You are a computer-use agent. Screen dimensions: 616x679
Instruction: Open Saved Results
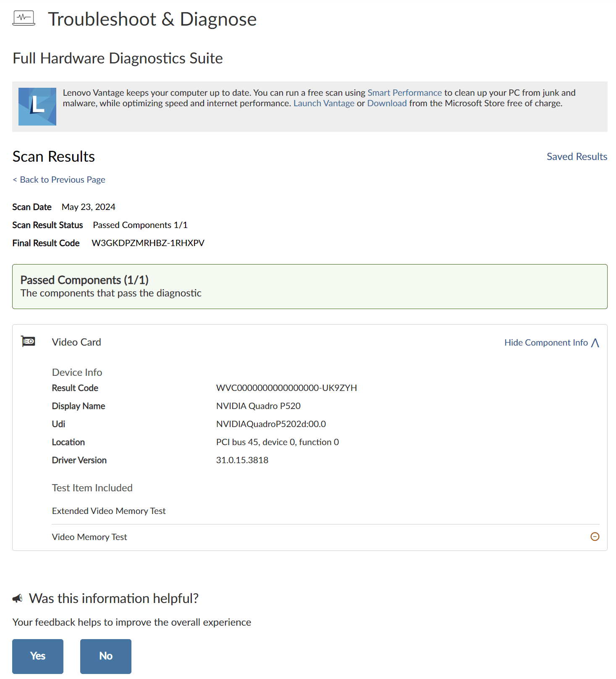[x=577, y=157]
